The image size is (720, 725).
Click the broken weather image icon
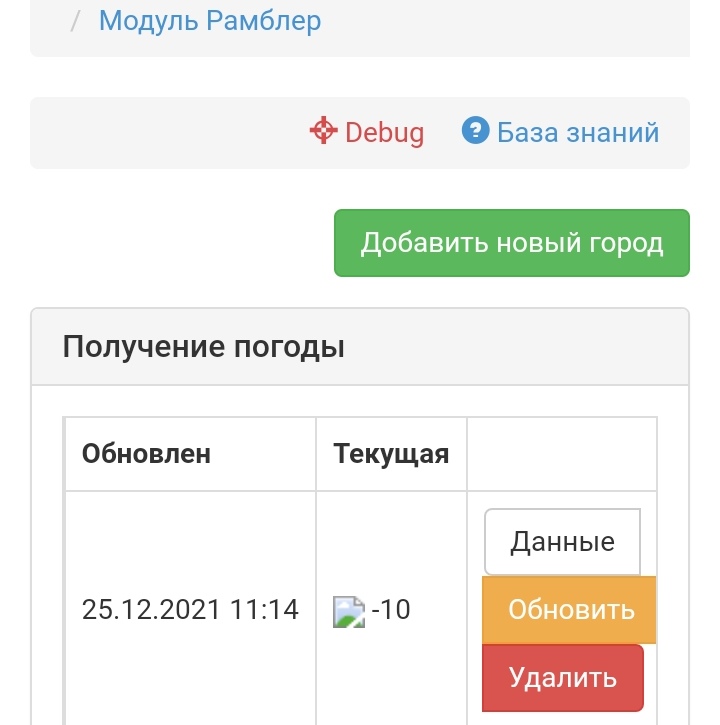coord(349,610)
